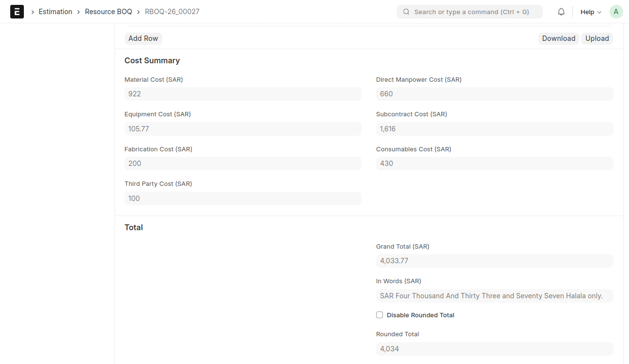Click the user avatar icon

pyautogui.click(x=616, y=12)
